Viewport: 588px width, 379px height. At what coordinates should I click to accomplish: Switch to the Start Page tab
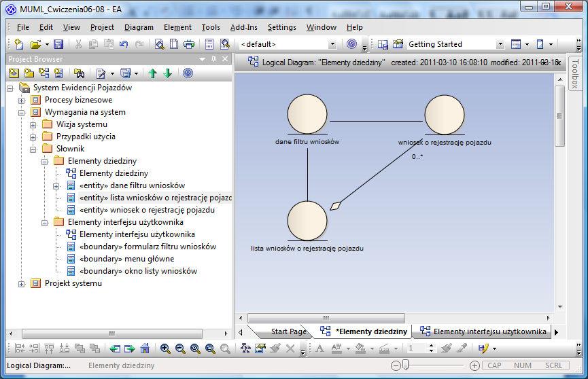(288, 331)
